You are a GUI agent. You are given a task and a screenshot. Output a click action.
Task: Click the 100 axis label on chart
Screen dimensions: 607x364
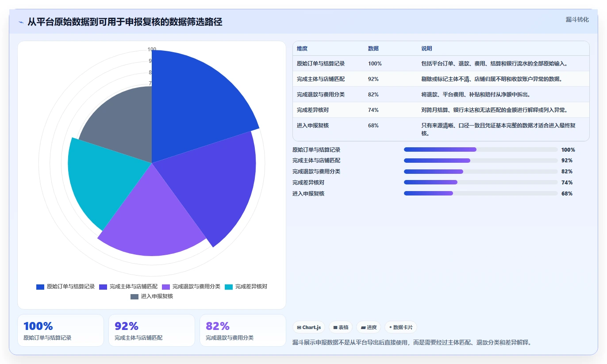[152, 50]
